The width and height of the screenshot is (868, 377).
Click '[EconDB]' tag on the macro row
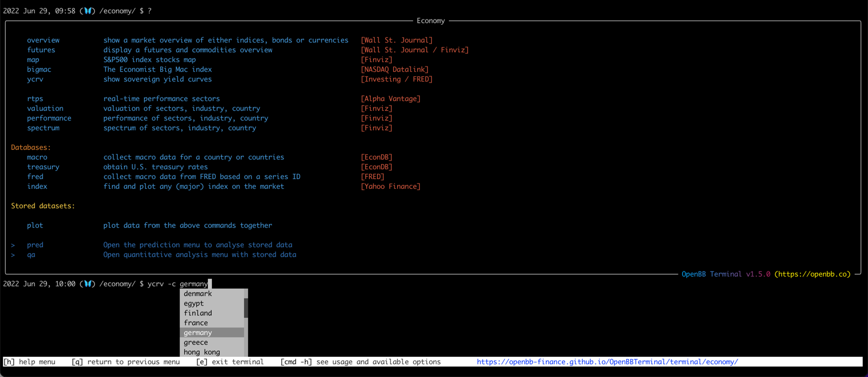coord(377,157)
